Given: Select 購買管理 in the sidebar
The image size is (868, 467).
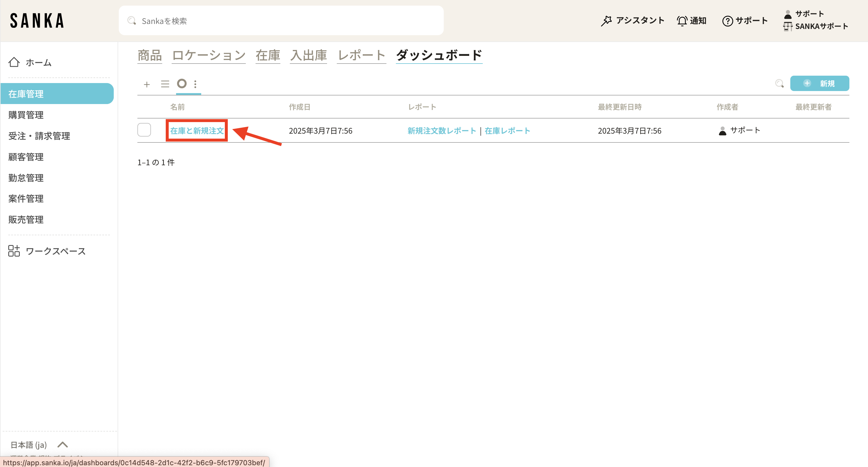Looking at the screenshot, I should [x=26, y=115].
